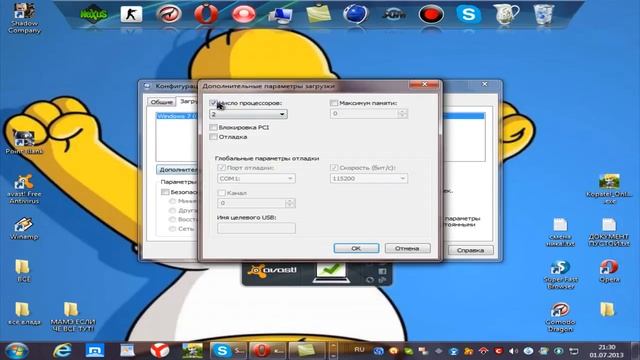Check the Блокировка PCI option
This screenshot has height=360, width=640.
tap(213, 127)
